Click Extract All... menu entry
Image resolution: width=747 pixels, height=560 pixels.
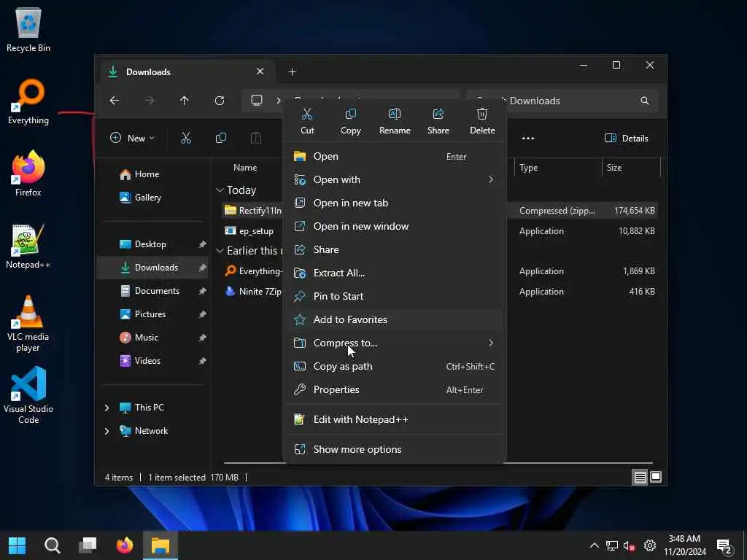pos(395,273)
